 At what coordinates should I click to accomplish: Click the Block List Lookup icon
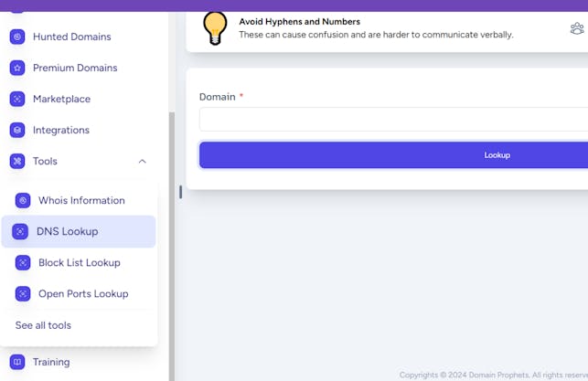point(23,263)
